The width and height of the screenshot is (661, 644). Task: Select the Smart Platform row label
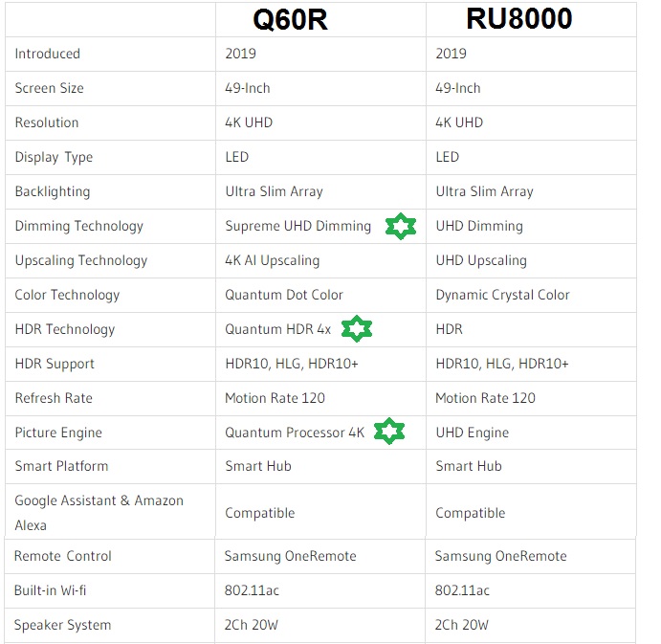coord(61,466)
